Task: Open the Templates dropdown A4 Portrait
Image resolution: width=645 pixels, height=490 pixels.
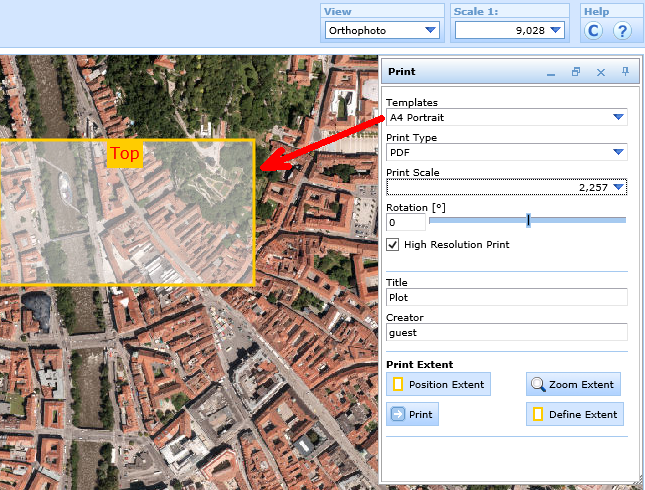Action: [x=506, y=117]
